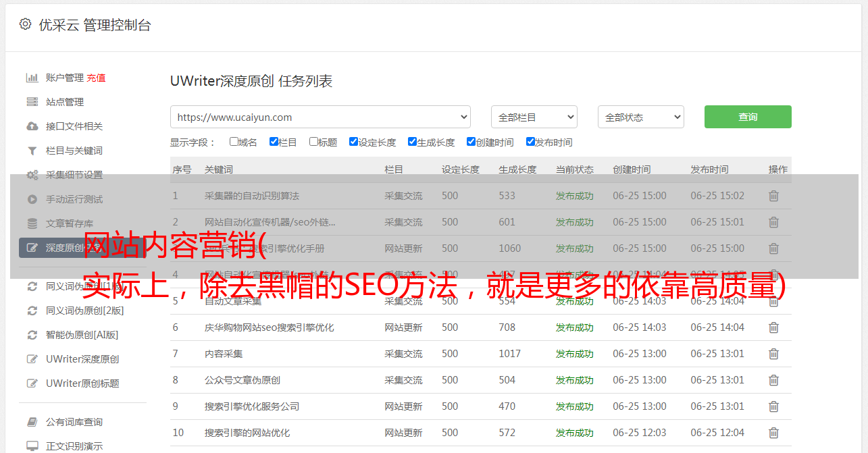The image size is (868, 453).
Task: Click the 当前状态 column header
Action: [575, 169]
